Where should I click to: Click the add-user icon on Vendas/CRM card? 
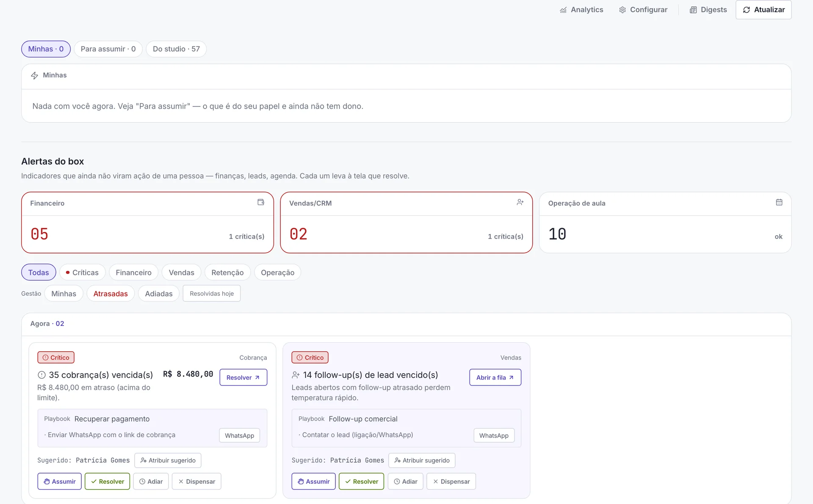(x=520, y=202)
